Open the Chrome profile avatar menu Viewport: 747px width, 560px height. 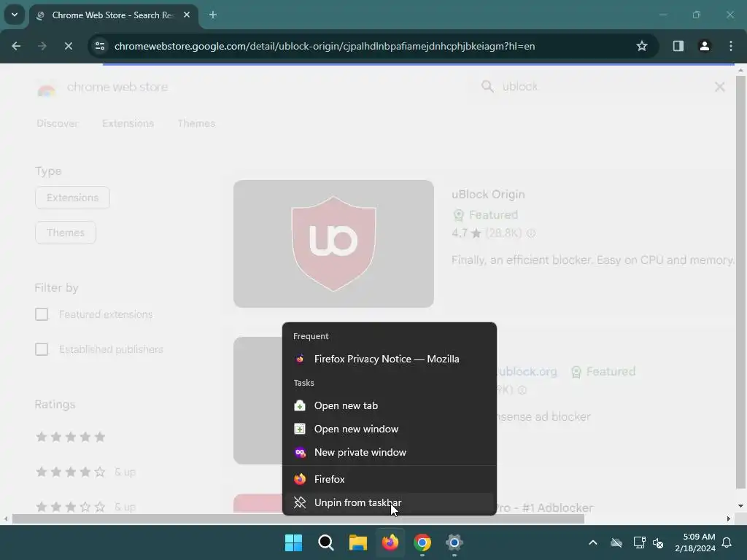pos(704,46)
